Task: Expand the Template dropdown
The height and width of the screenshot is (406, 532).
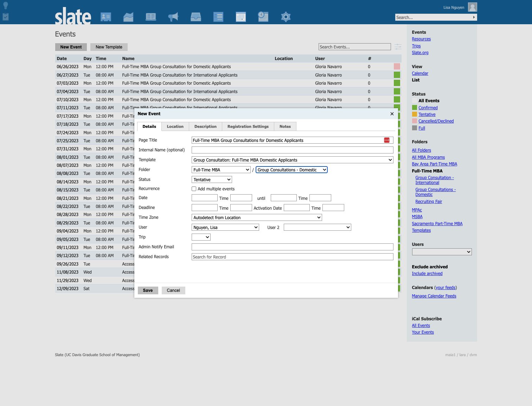Action: click(x=293, y=160)
